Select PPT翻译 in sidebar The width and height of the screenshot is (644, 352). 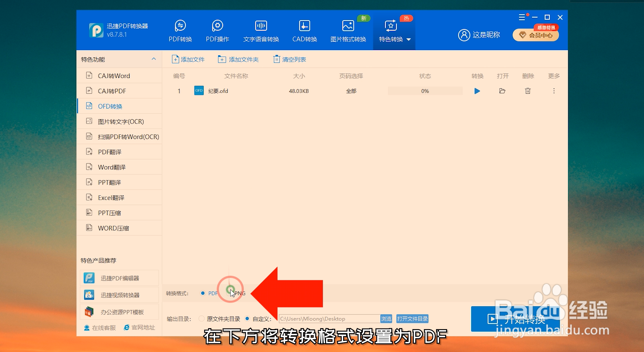click(x=119, y=182)
